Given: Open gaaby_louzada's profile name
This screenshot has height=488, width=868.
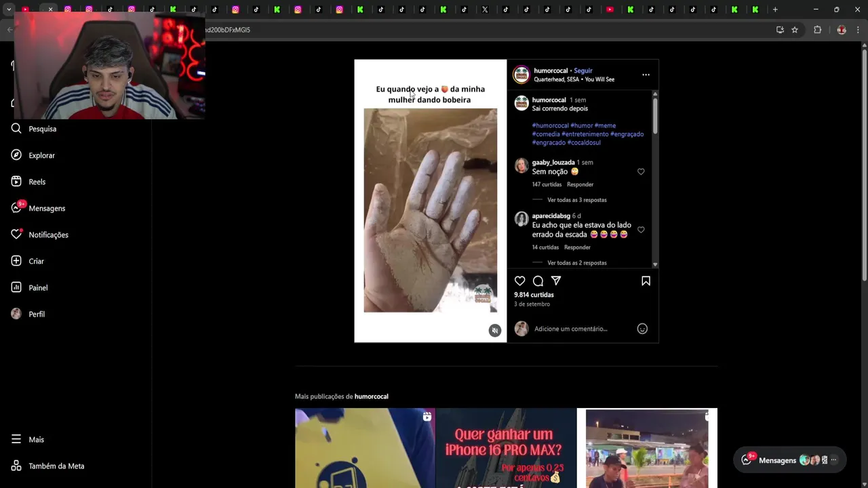Looking at the screenshot, I should coord(553,163).
